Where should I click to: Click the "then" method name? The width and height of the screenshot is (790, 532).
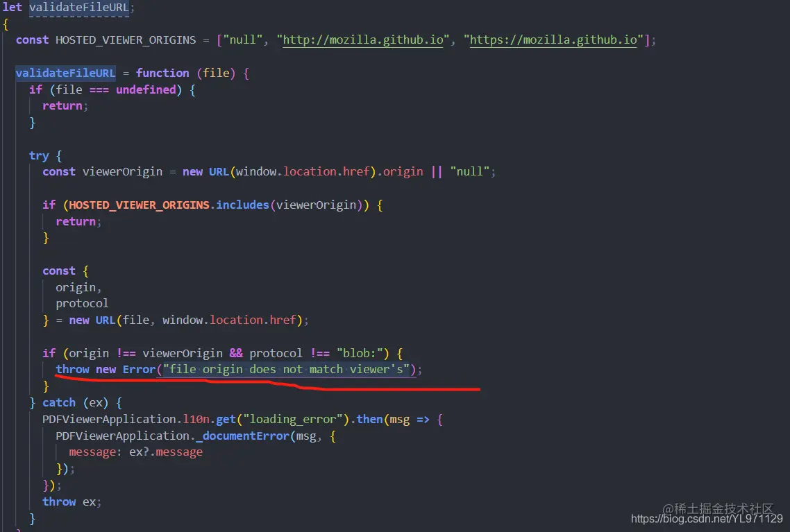pos(370,419)
